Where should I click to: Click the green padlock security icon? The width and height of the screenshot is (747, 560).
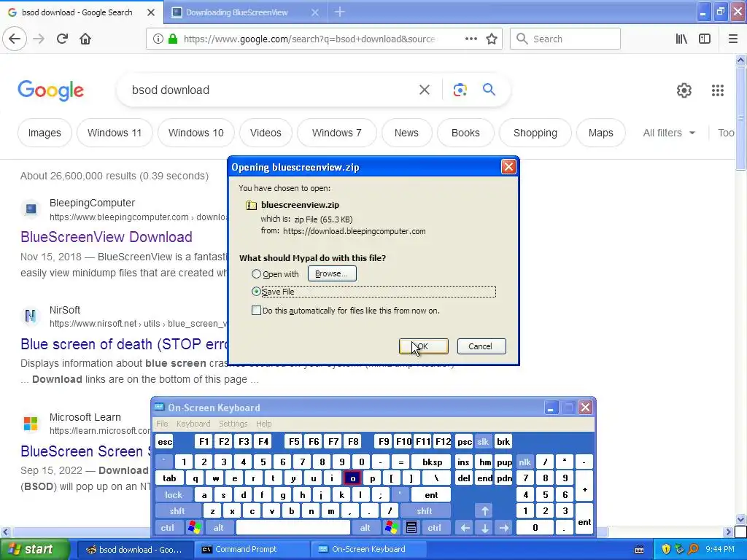(x=173, y=39)
